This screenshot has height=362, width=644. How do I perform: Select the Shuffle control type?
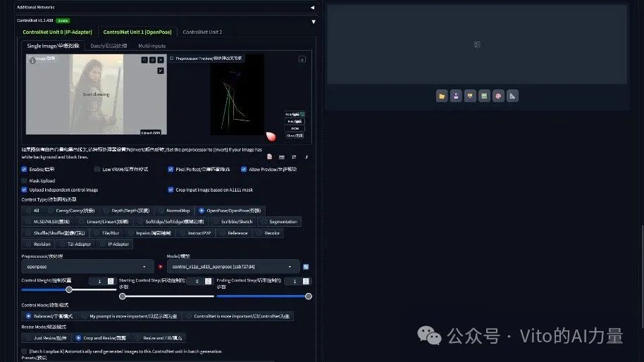coord(56,233)
